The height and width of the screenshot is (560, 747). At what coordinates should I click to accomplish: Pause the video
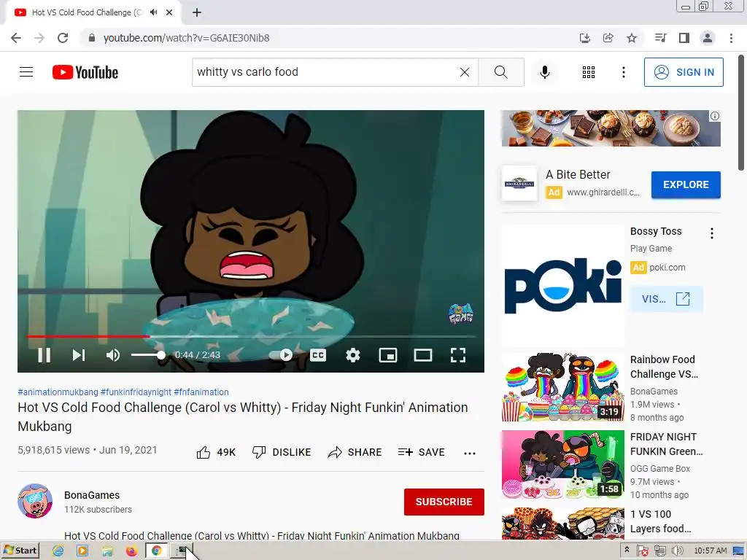(44, 355)
